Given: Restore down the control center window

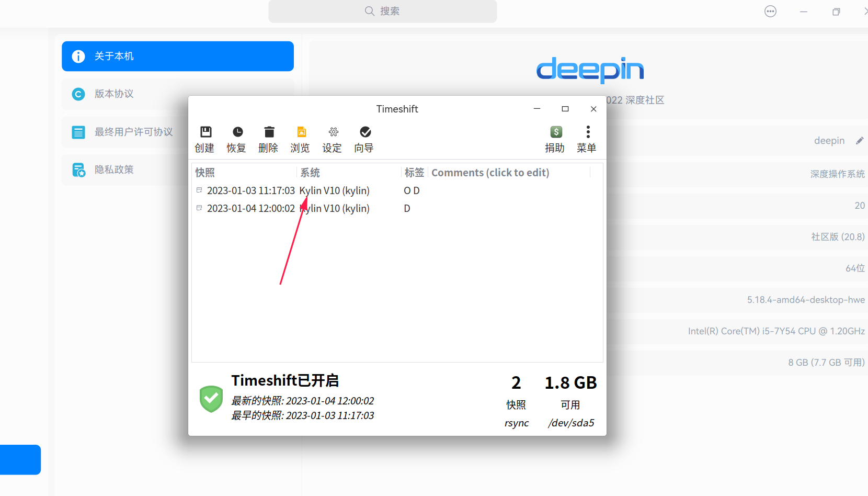Looking at the screenshot, I should point(836,12).
